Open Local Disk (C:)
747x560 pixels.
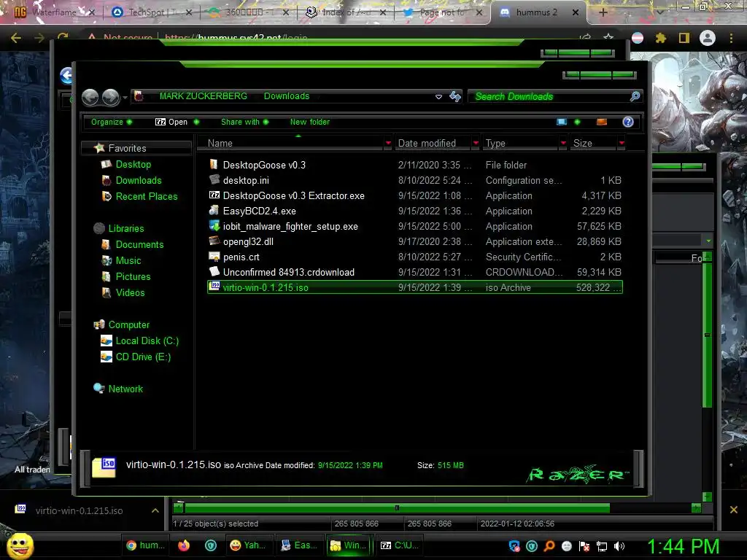point(147,341)
